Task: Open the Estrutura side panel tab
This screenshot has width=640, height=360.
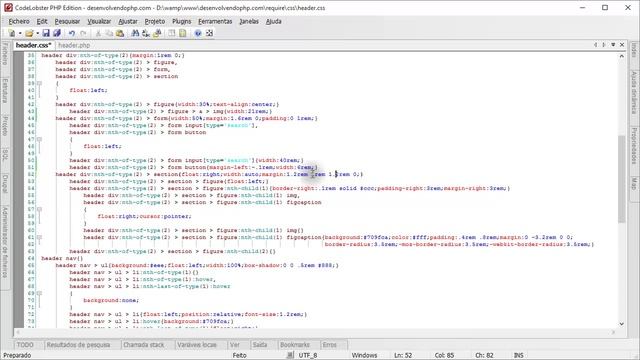Action: 5,91
